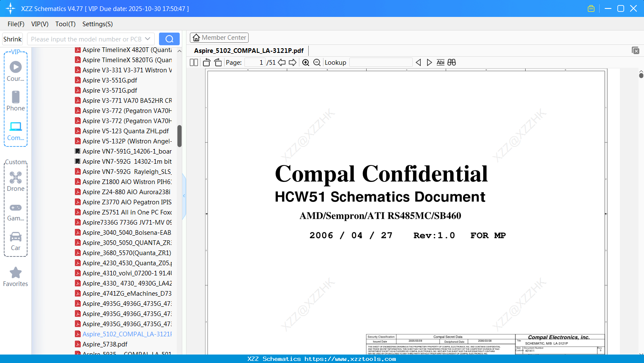Click the file list vertical scrollbar thumb
This screenshot has height=363, width=644.
179,136
